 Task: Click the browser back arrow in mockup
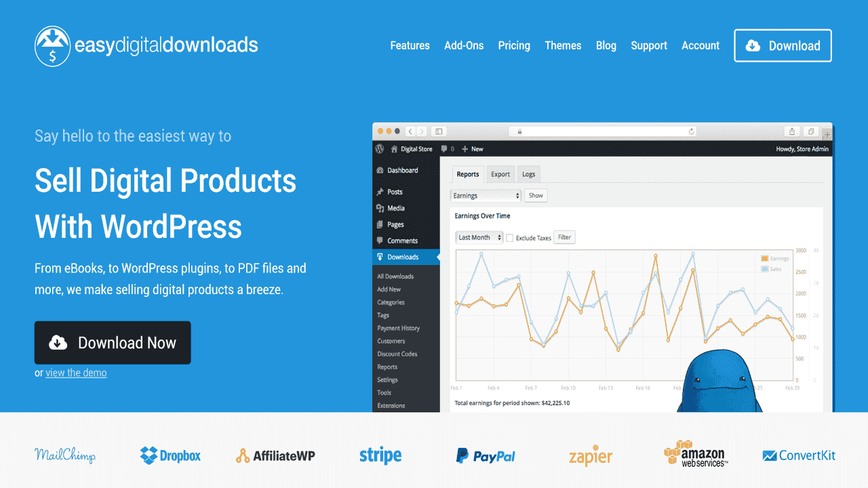click(410, 131)
